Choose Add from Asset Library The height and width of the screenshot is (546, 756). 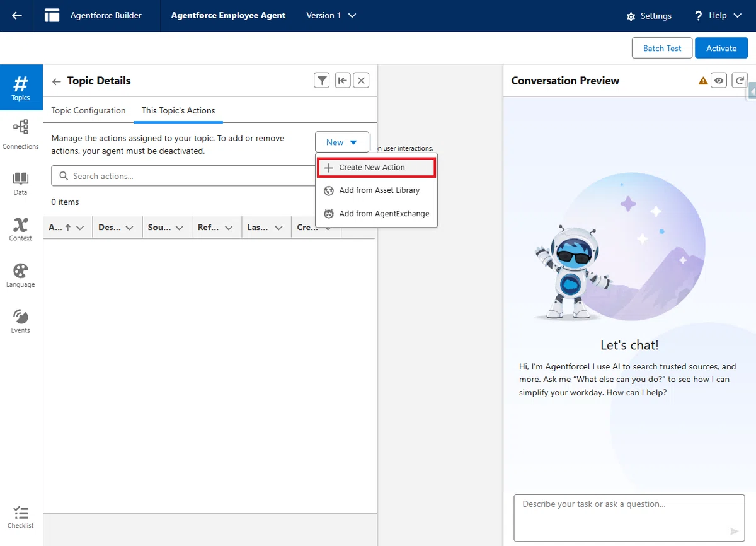pos(376,190)
